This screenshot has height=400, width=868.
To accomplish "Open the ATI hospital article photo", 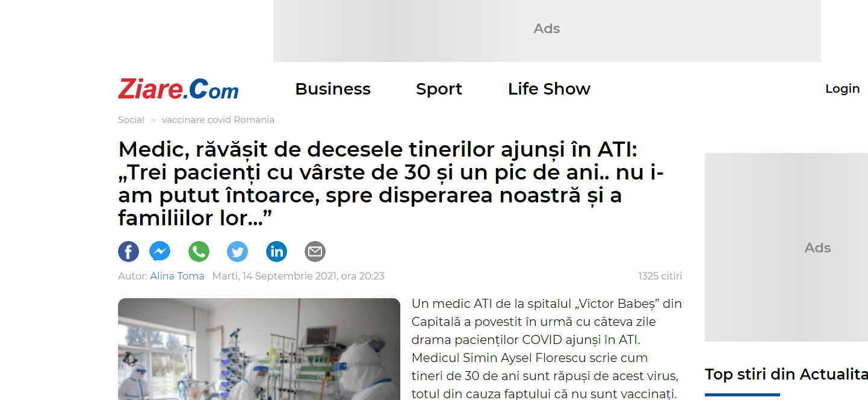I will tap(259, 349).
